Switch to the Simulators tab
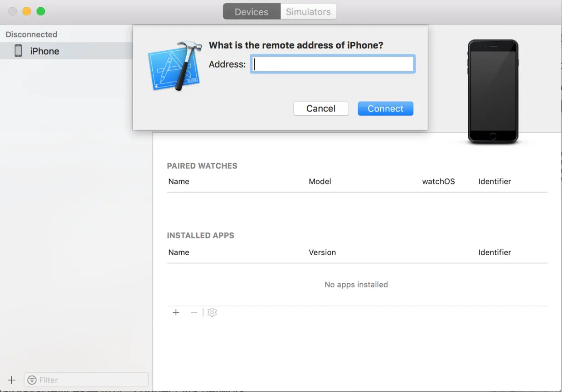Screen dimensions: 562x392 (308, 12)
